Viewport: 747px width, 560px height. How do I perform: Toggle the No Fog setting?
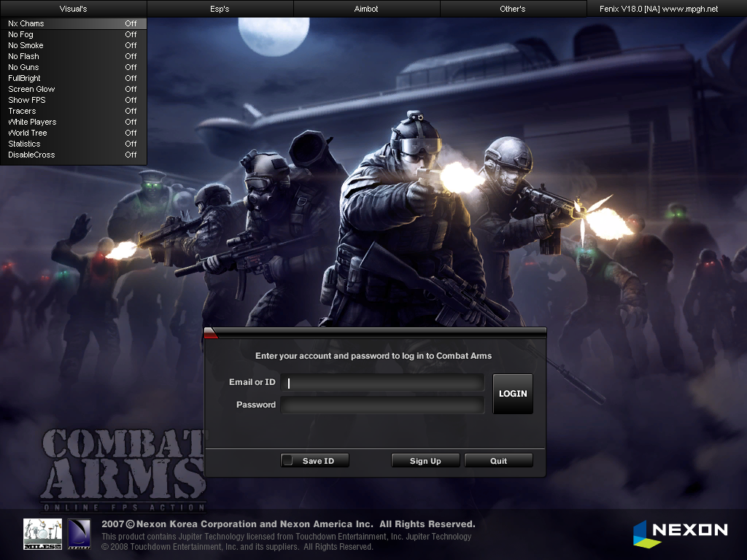(x=74, y=34)
